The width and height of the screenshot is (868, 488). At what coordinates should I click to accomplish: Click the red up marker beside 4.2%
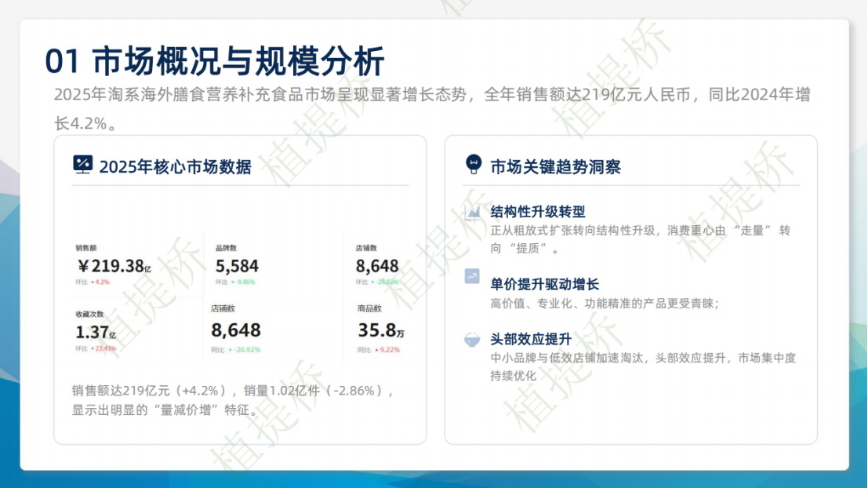point(93,282)
